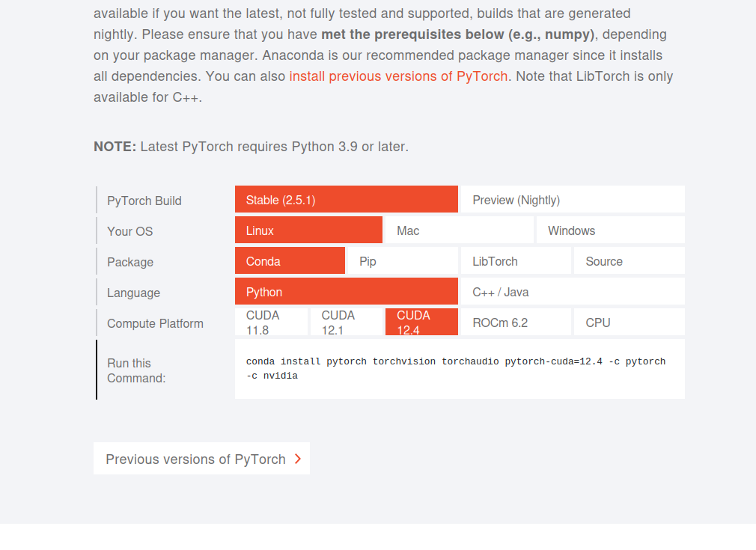Viewport: 756px width, 550px height.
Task: Select Source as the package type
Action: pos(630,260)
